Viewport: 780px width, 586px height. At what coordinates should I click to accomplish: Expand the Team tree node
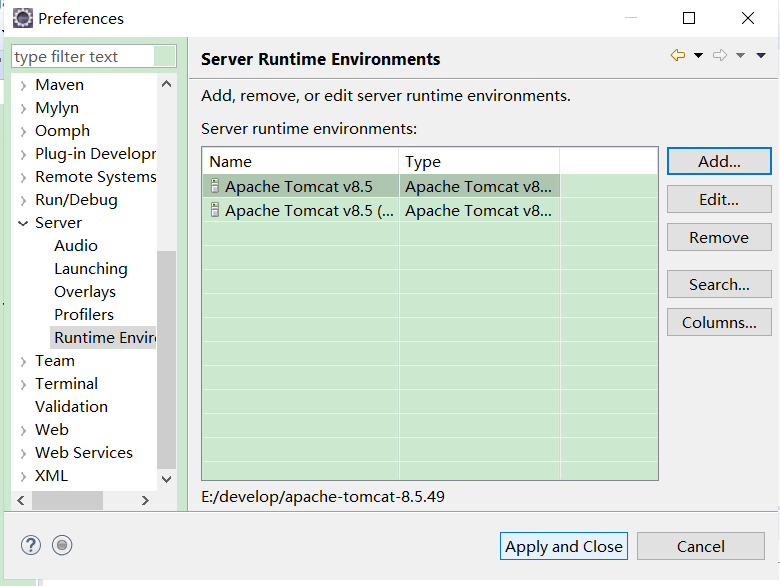23,362
